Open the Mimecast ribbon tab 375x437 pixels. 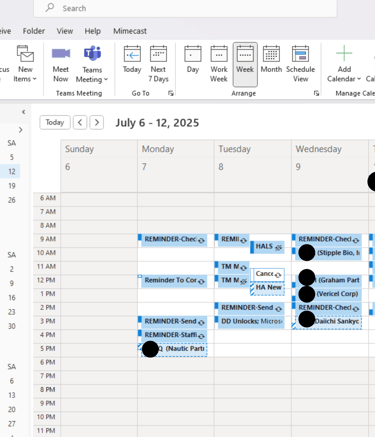(130, 31)
